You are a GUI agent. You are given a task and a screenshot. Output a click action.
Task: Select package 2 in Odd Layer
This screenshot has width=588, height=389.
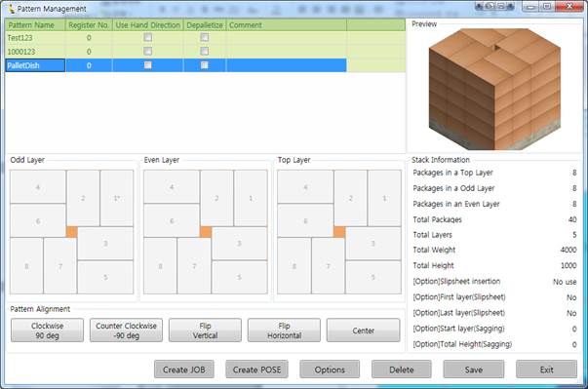[83, 198]
